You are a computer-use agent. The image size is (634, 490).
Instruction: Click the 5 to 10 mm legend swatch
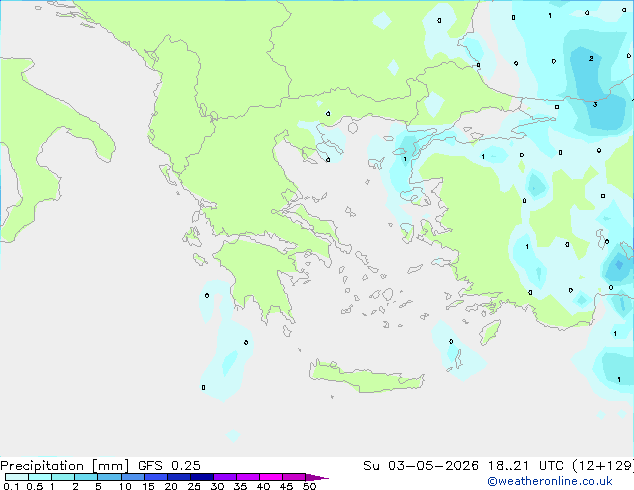point(109,477)
